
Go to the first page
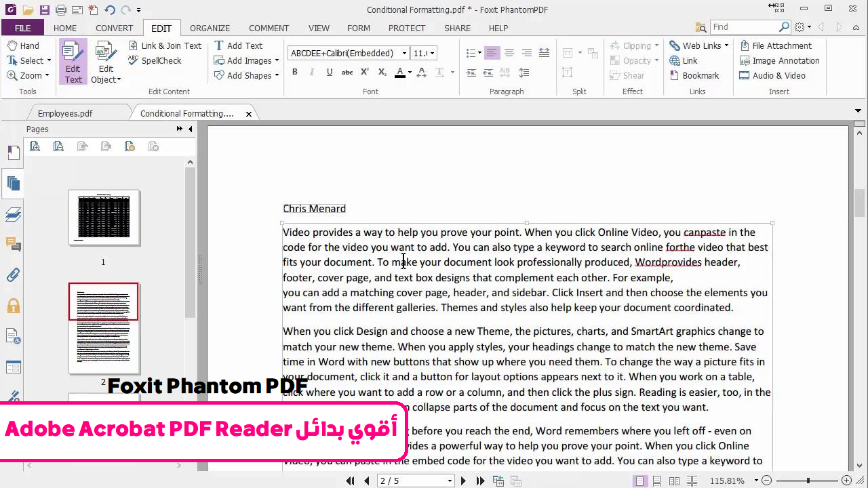coord(350,481)
